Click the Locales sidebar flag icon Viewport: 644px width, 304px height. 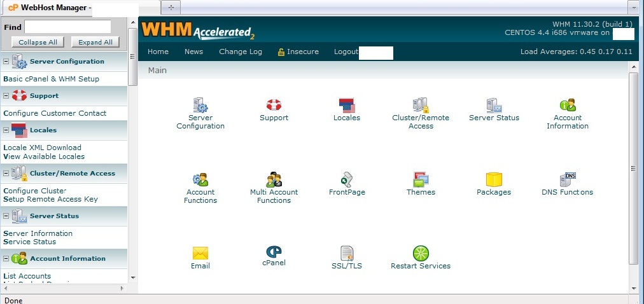(19, 130)
